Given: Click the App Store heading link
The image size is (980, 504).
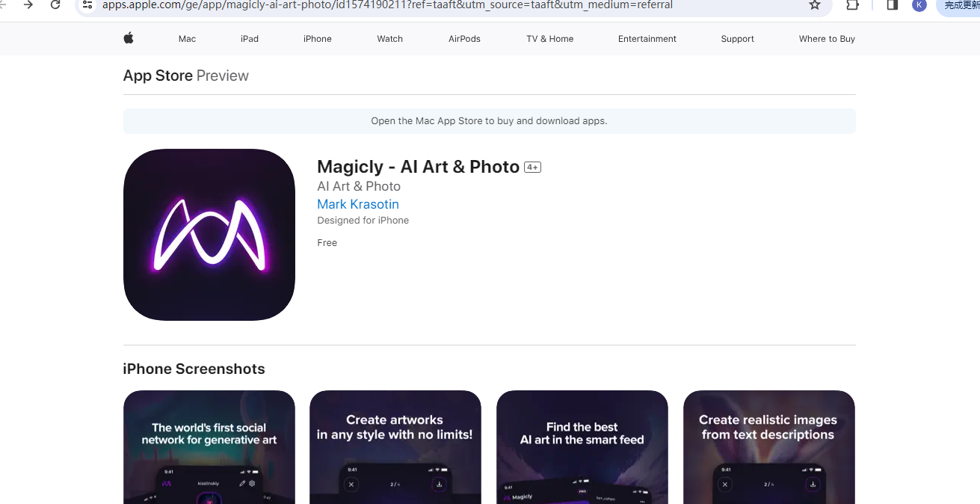Looking at the screenshot, I should (x=158, y=76).
